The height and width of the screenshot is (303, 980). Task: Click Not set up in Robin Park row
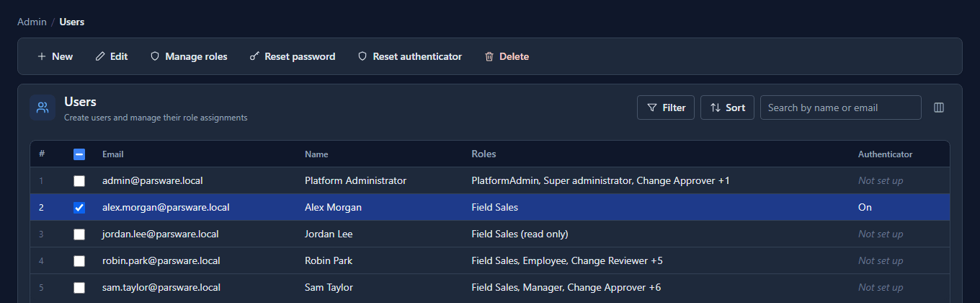tap(881, 261)
